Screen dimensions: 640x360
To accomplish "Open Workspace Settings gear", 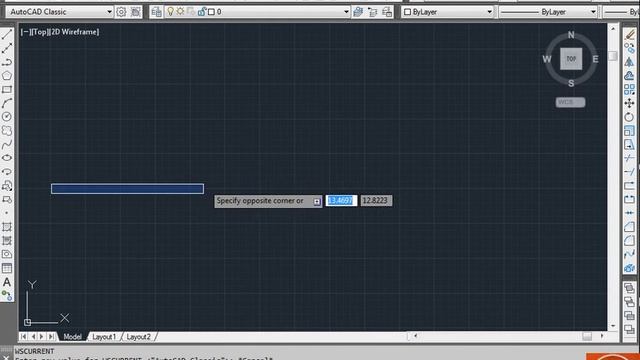I will (121, 12).
